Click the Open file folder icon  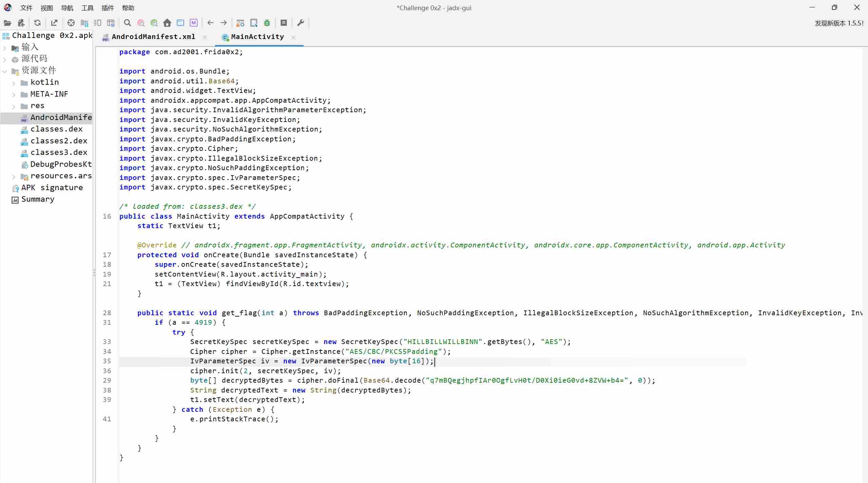point(7,23)
